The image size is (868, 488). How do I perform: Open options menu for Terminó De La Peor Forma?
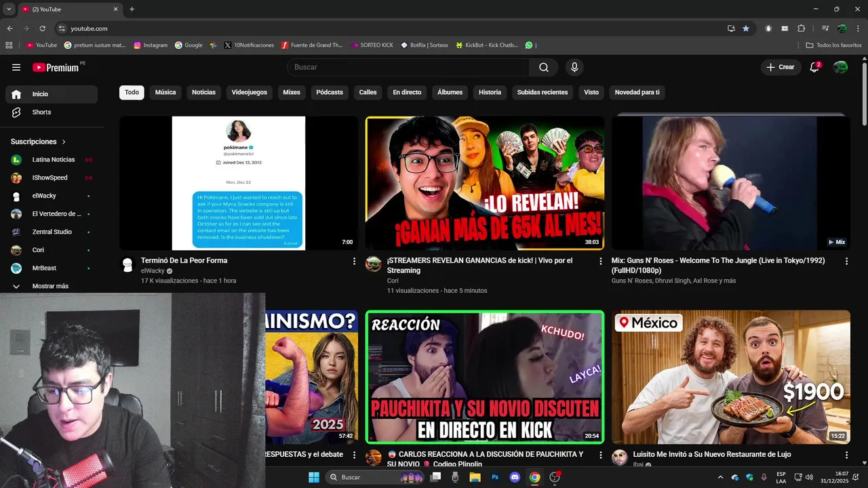click(x=354, y=261)
